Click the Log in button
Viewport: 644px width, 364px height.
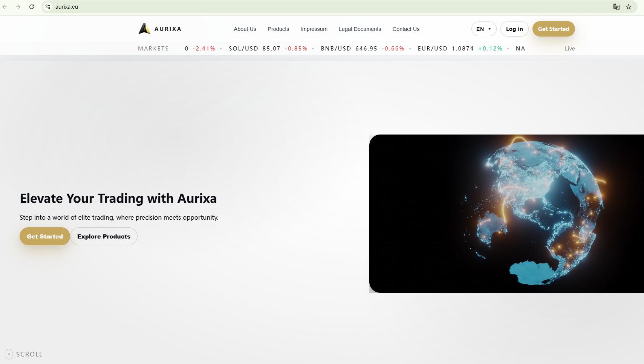(x=514, y=29)
